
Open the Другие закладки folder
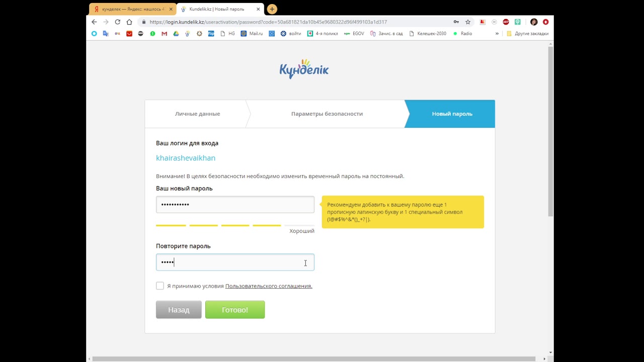click(527, 34)
